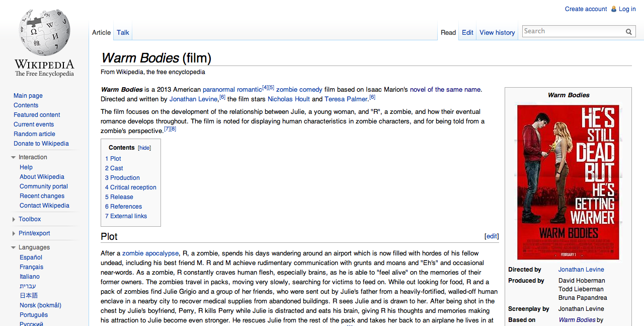Screen dimensions: 644x326
Task: Load a Random article
Action: tap(34, 134)
